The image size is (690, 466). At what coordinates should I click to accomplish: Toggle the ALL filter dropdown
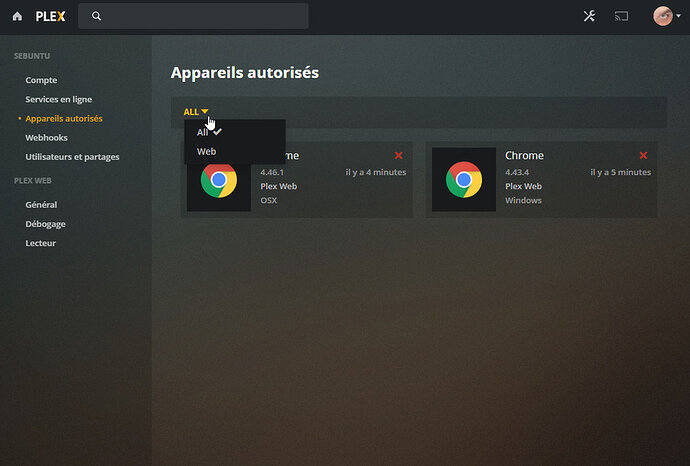click(196, 112)
